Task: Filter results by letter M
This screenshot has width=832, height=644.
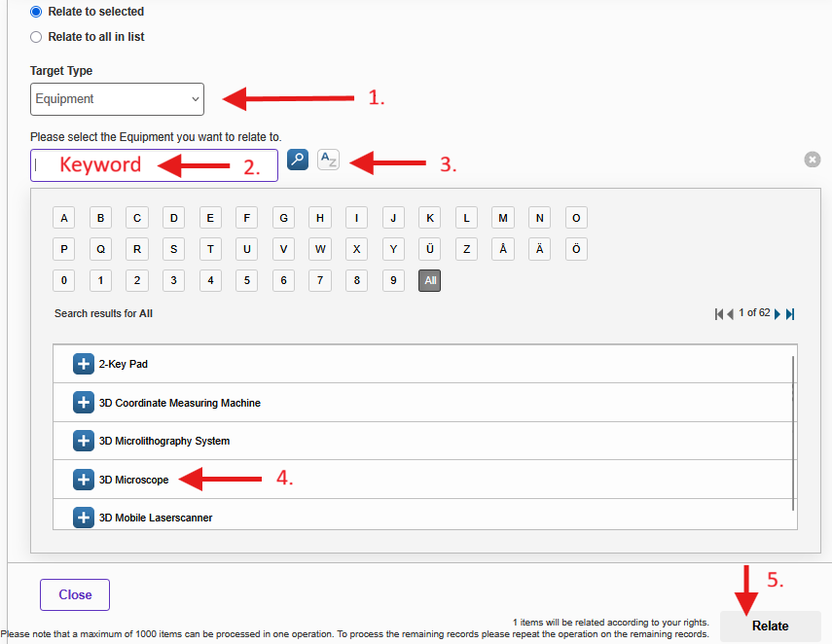Action: pyautogui.click(x=503, y=218)
